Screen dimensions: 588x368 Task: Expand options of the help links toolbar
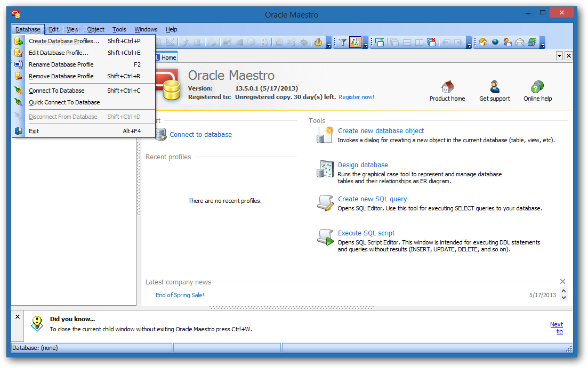(542, 43)
